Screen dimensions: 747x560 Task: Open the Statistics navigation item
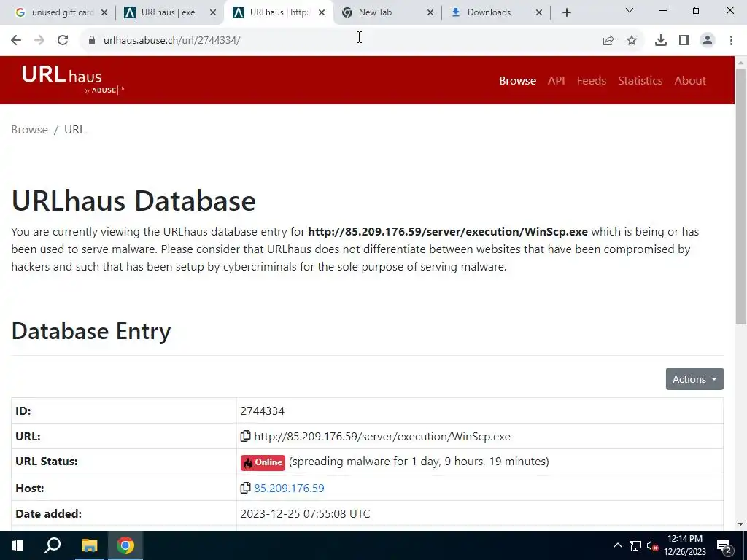[x=640, y=80]
